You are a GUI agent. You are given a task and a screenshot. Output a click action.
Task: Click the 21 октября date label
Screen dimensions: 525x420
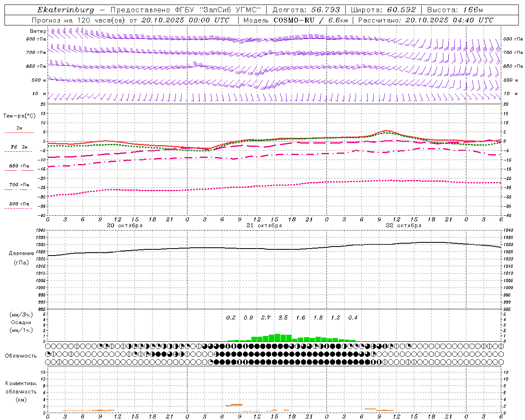(x=264, y=226)
